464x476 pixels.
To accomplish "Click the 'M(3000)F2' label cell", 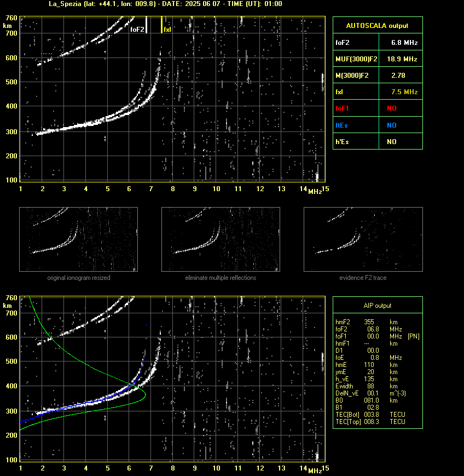I will click(x=356, y=75).
